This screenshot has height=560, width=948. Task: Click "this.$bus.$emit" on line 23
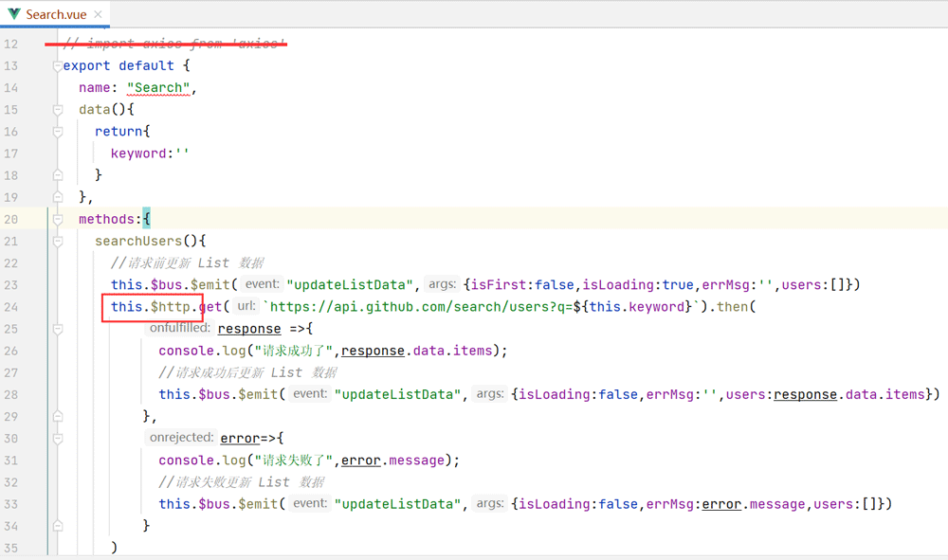[x=171, y=285]
